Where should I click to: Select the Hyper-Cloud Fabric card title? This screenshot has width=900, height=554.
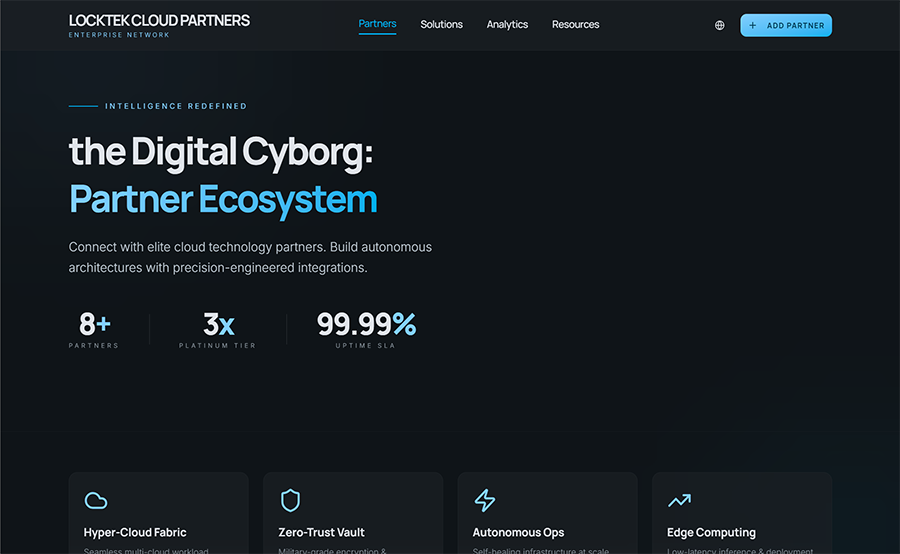[135, 532]
